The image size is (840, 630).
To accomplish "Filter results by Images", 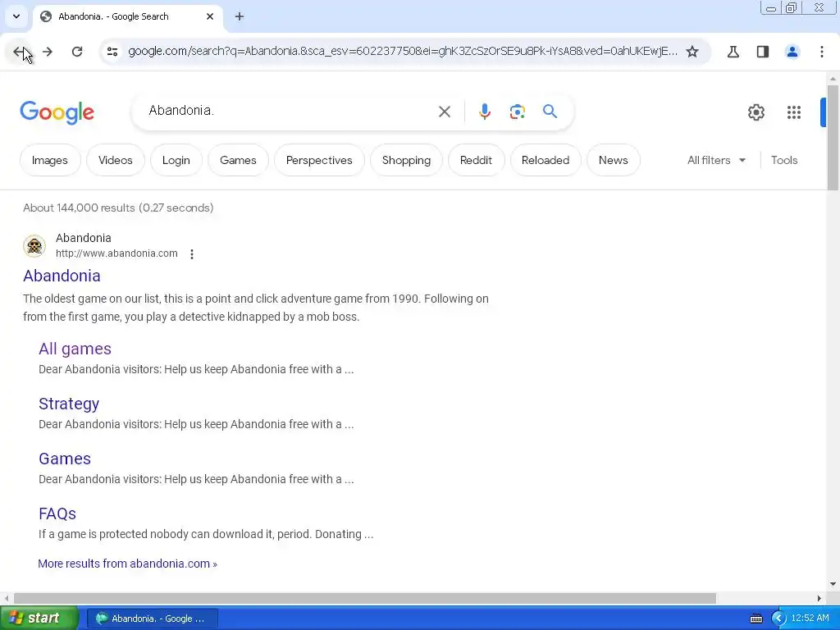I will pos(50,160).
